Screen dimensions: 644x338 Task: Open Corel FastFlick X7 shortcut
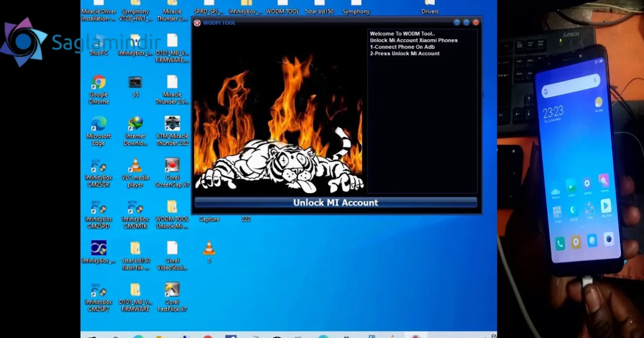tap(172, 298)
